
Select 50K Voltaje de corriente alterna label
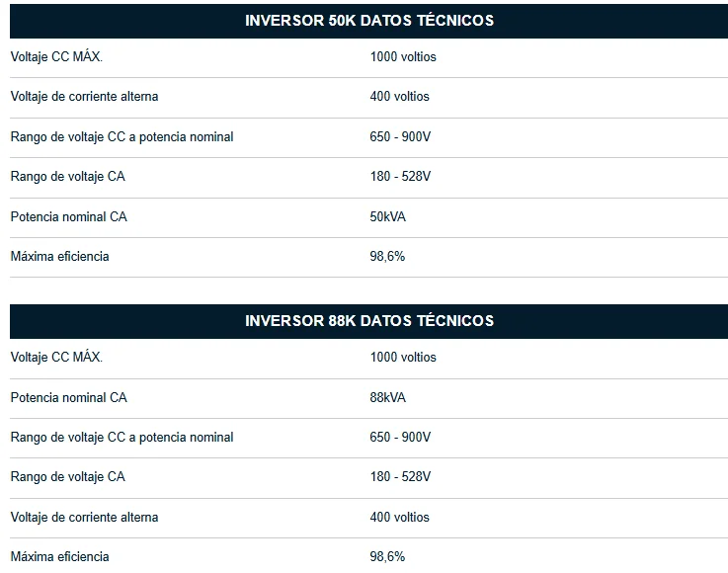pos(85,96)
